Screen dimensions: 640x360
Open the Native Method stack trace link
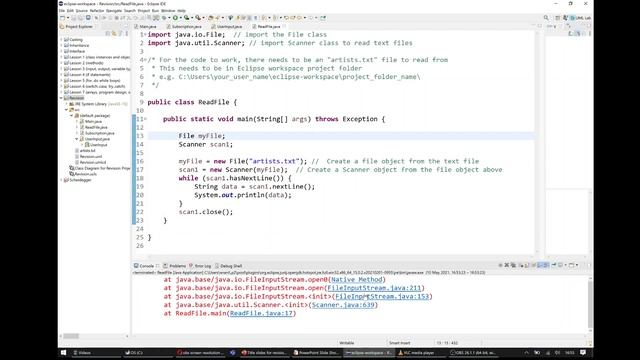point(357,280)
